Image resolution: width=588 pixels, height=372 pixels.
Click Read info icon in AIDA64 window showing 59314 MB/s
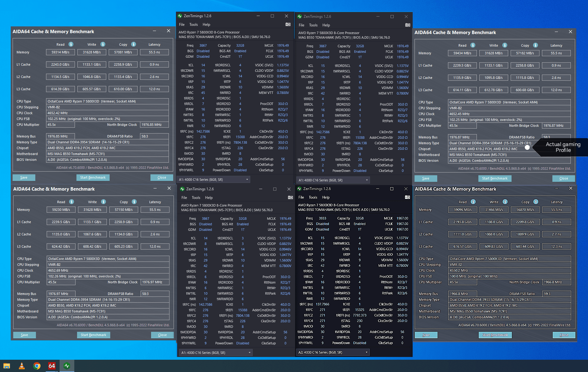coord(71,44)
